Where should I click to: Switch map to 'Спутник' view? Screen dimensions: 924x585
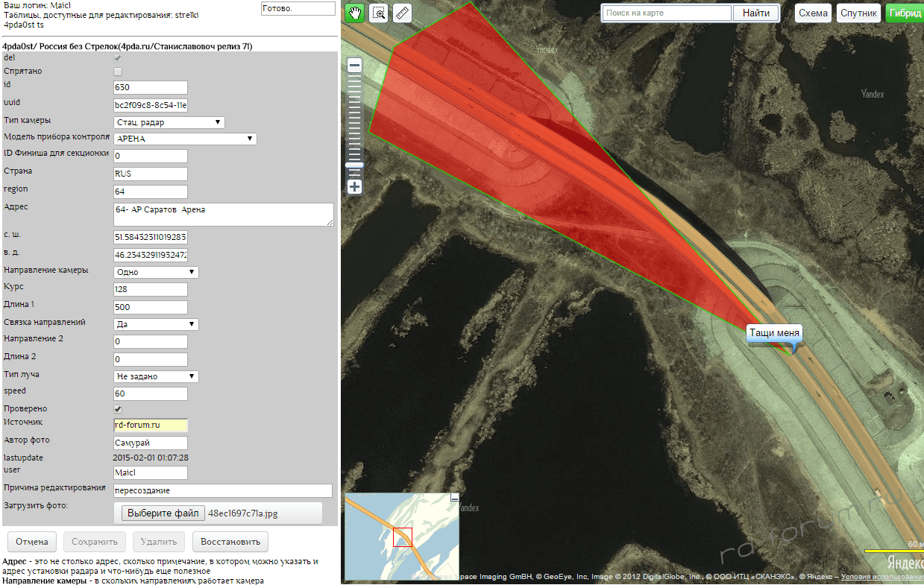tap(858, 13)
